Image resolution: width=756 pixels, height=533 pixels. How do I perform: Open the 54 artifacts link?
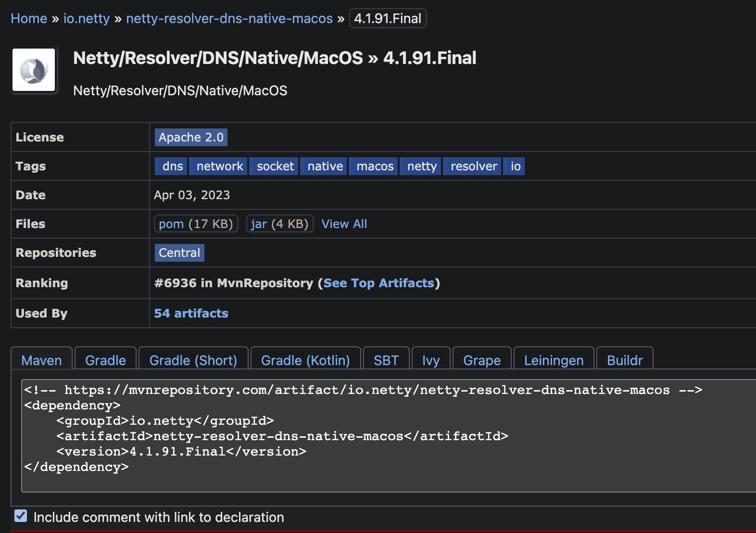click(191, 313)
